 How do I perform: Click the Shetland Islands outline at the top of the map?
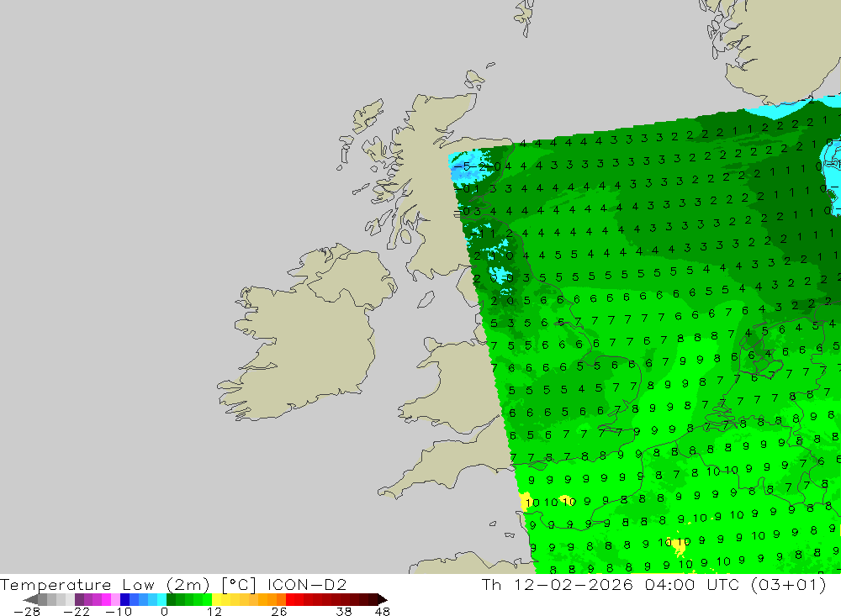(x=526, y=17)
